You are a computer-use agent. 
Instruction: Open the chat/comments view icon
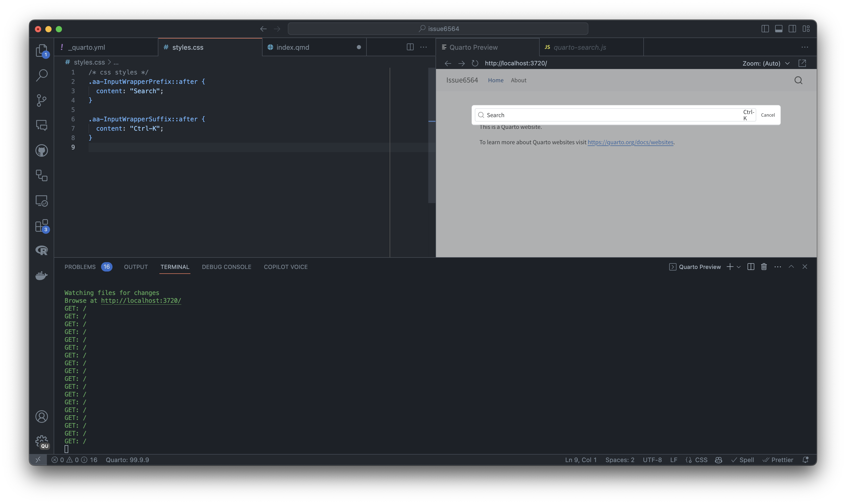coord(42,125)
